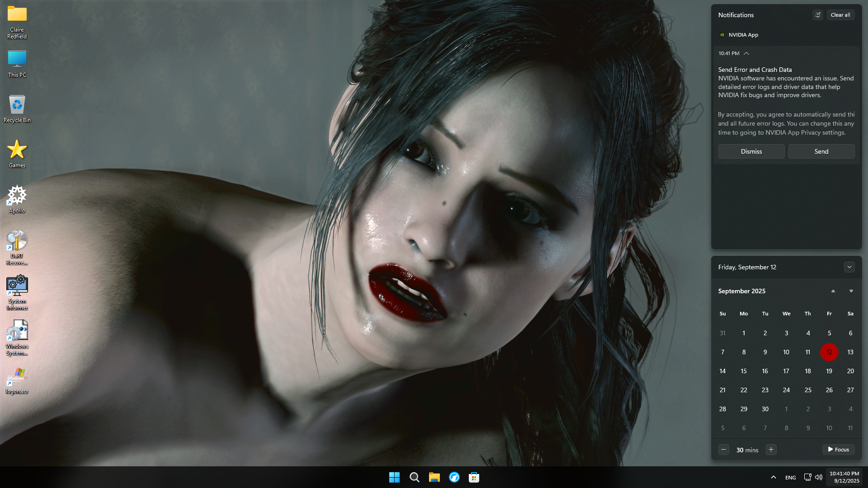
Task: Select today's date, September 12
Action: [x=829, y=352]
